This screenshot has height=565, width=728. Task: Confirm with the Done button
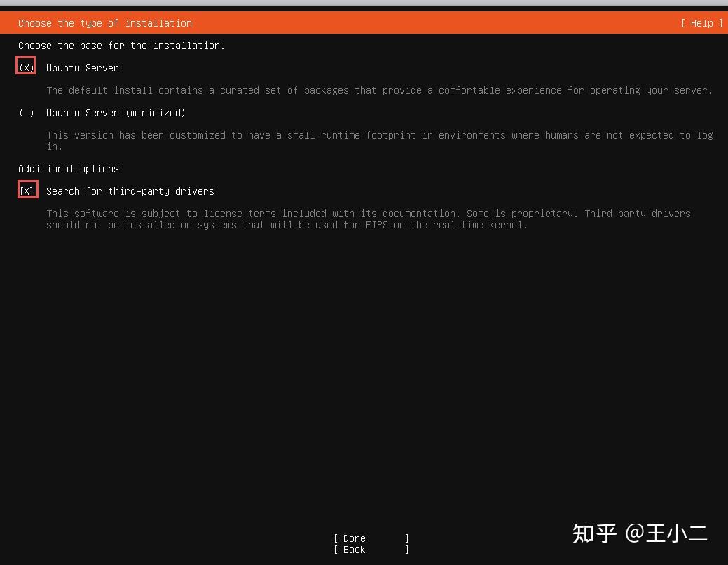tap(371, 538)
